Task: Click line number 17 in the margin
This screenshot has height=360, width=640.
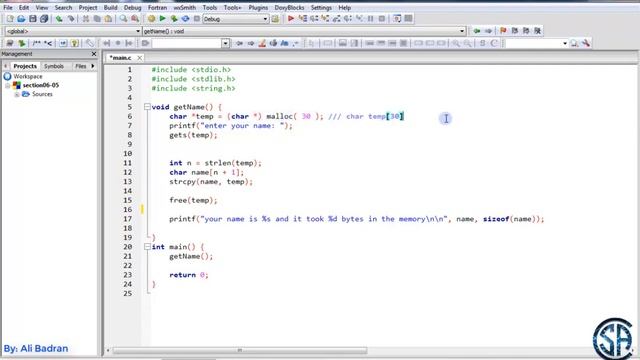Action: click(x=128, y=219)
